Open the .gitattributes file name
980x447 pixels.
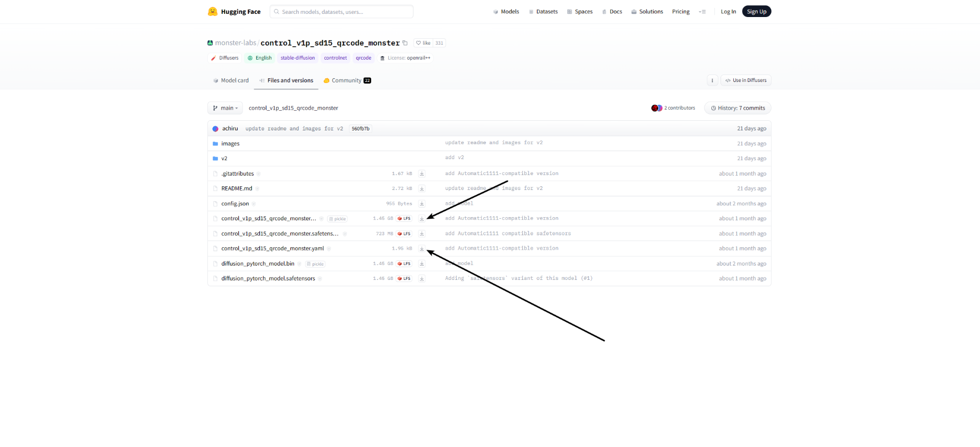tap(238, 173)
